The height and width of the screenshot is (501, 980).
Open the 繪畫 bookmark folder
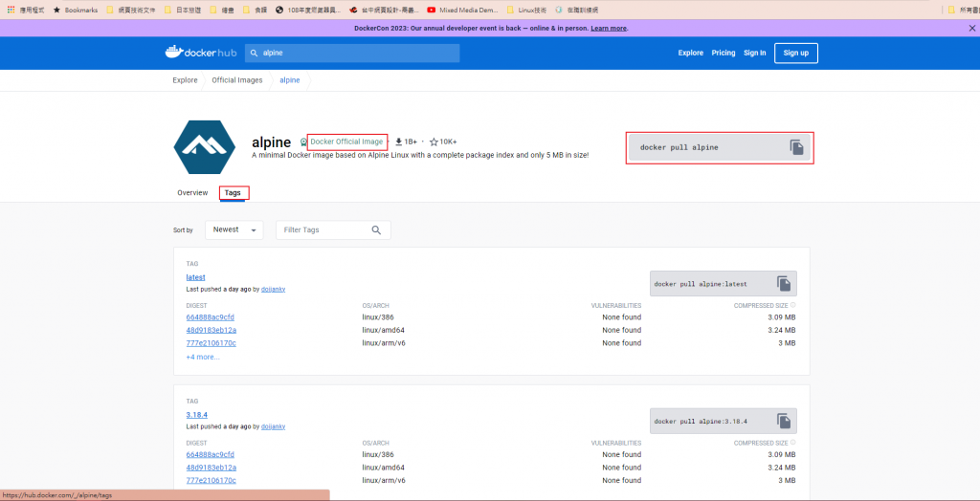tap(222, 10)
